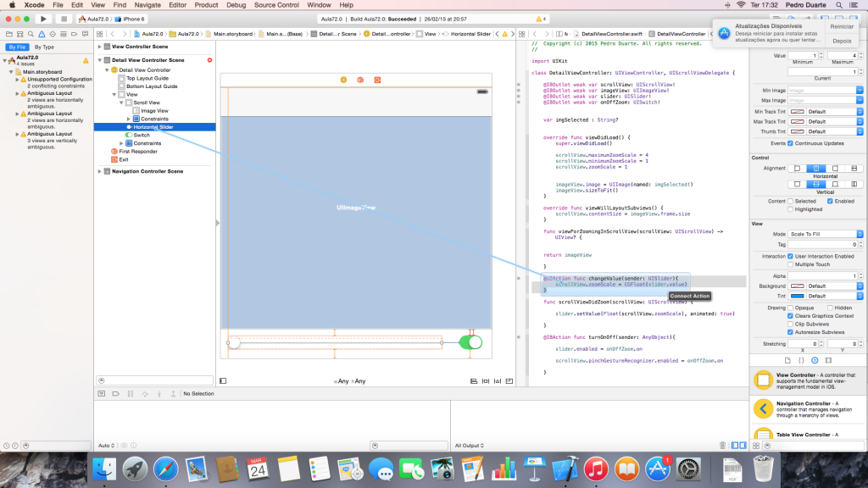Viewport: 868px width, 488px height.
Task: Enable the Multiple Touch checkbox
Action: coord(790,264)
